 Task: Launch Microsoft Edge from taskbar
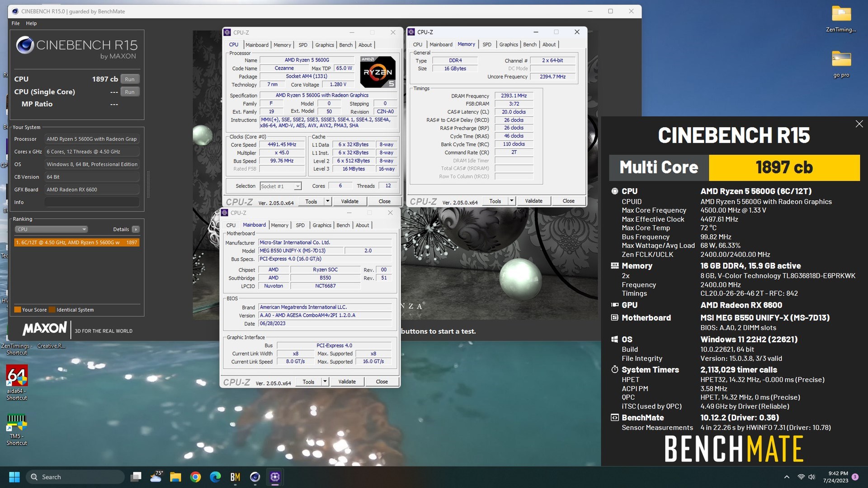215,477
